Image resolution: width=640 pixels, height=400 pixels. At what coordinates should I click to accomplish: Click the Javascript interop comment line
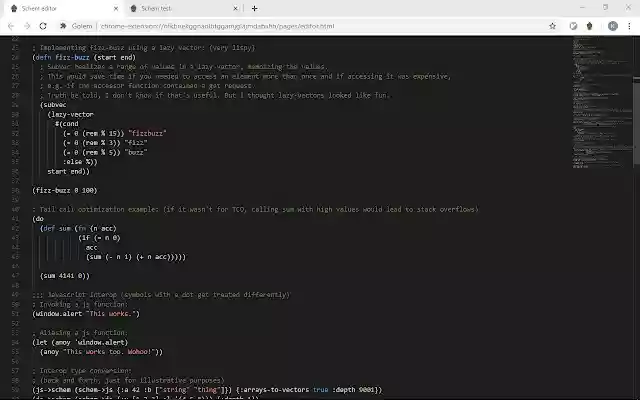[161, 295]
